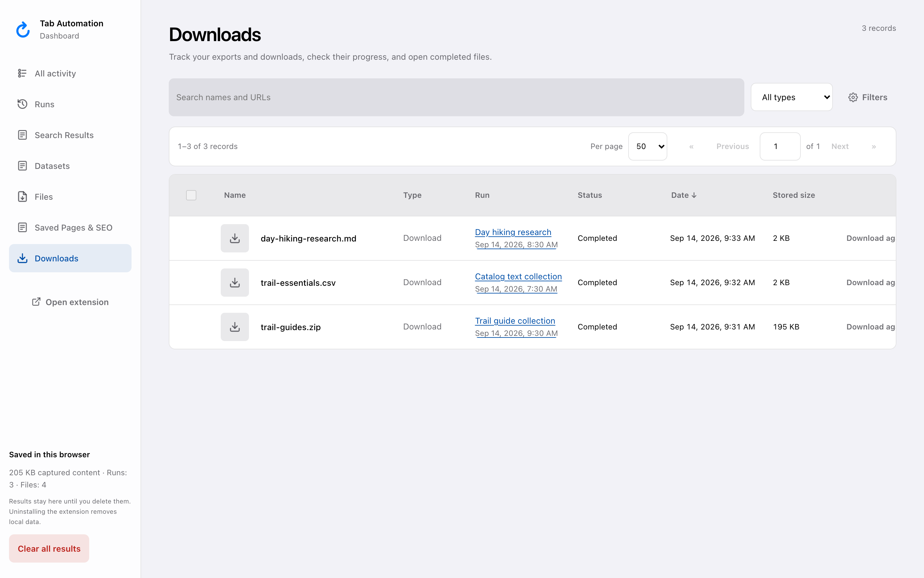Open the All types dropdown

coord(791,97)
